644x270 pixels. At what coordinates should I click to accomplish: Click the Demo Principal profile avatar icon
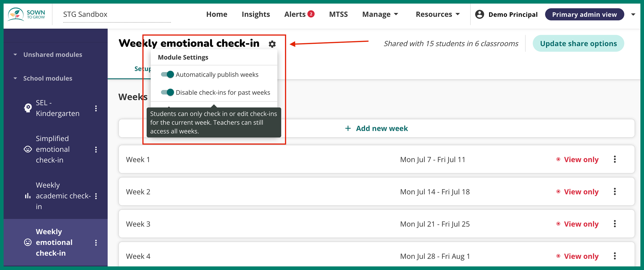coord(479,14)
